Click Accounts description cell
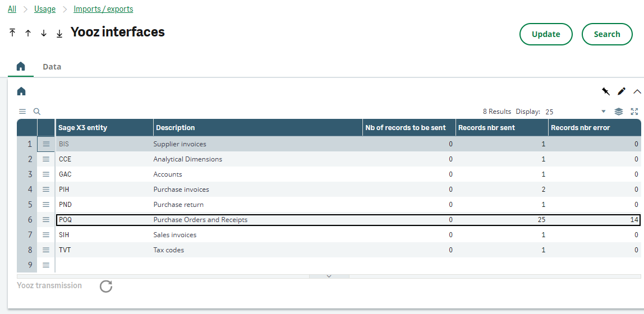Screen dimensions: 644x314 (257, 174)
